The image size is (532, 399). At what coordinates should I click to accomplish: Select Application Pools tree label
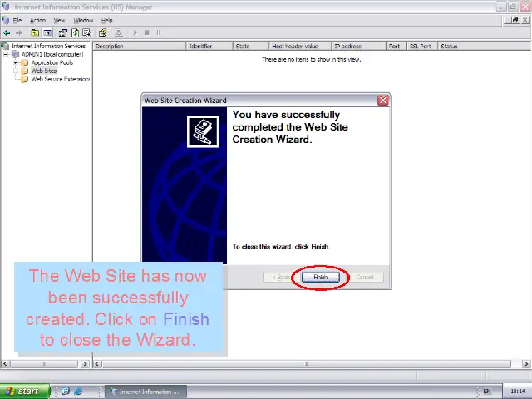click(x=52, y=63)
